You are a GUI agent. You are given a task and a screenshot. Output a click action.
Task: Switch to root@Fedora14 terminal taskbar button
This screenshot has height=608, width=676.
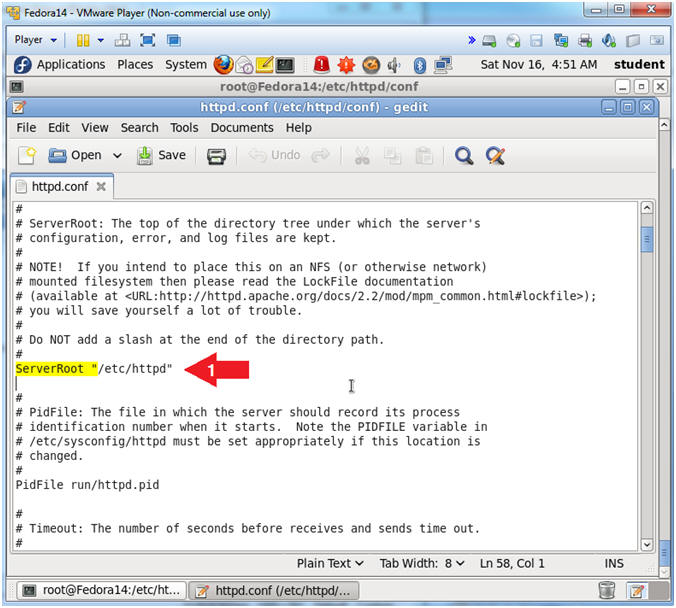point(102,590)
